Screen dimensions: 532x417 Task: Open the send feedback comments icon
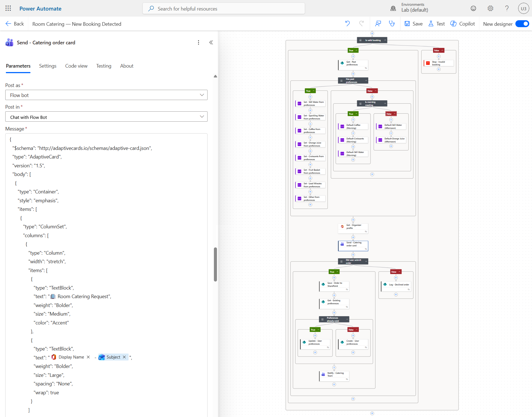pos(378,24)
